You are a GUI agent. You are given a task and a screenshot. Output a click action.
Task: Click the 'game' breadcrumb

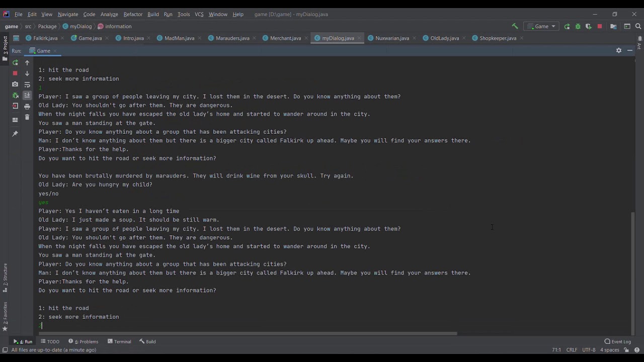pyautogui.click(x=11, y=26)
